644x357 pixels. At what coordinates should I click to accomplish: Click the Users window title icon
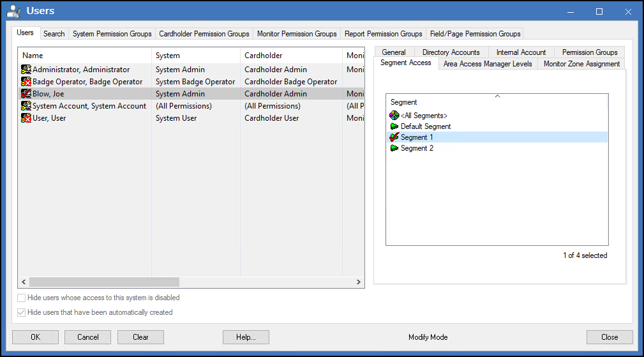point(14,11)
